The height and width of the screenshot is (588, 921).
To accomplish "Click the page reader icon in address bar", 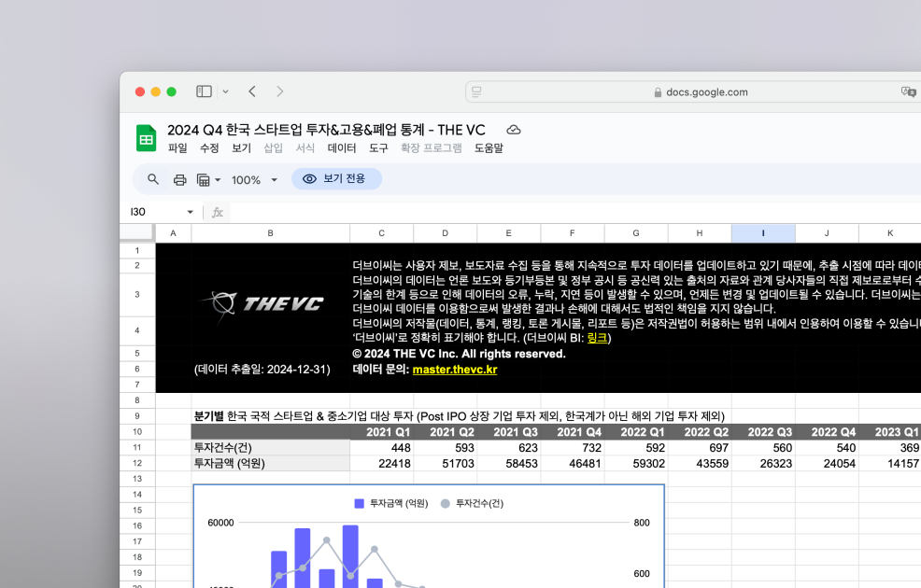I will tap(476, 91).
